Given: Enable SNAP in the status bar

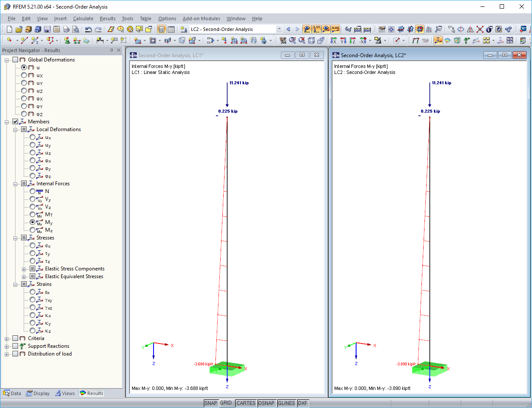Looking at the screenshot, I should 211,403.
